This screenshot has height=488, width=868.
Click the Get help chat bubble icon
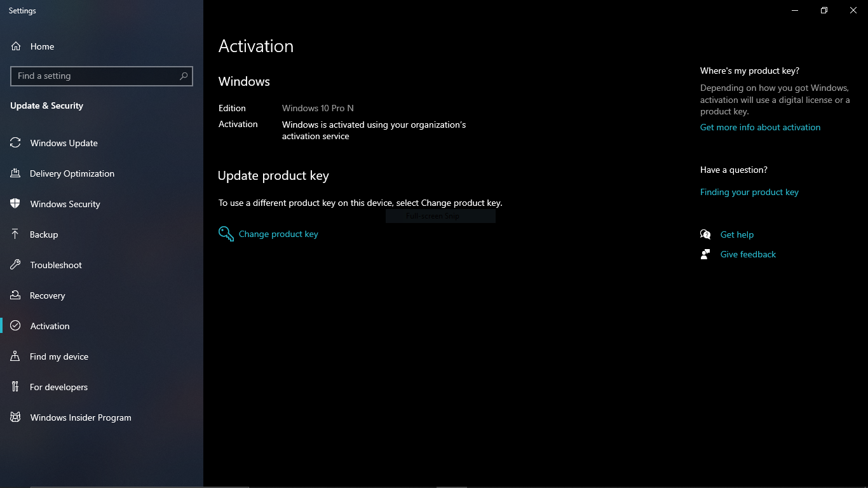[x=705, y=234]
